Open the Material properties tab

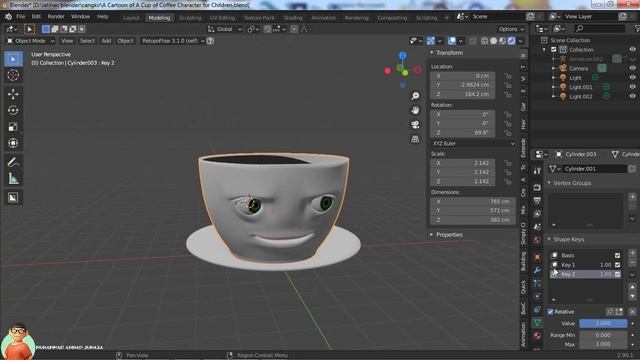pos(537,336)
